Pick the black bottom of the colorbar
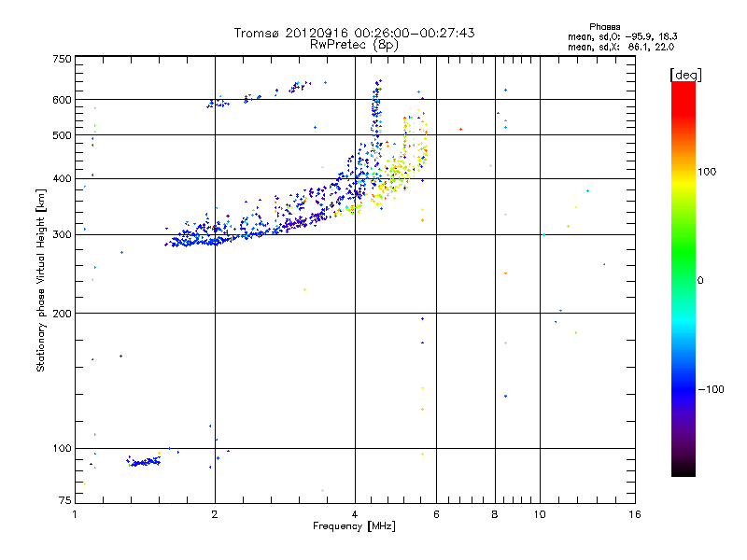 (x=684, y=469)
